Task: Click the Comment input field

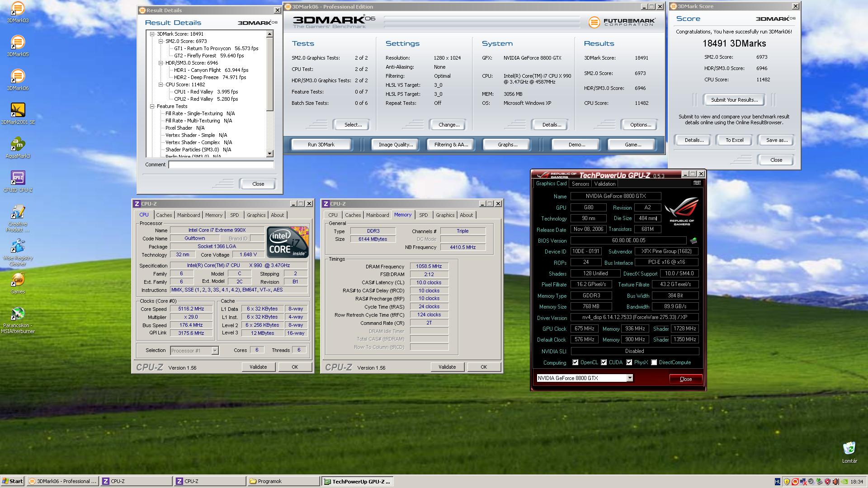Action: 221,165
